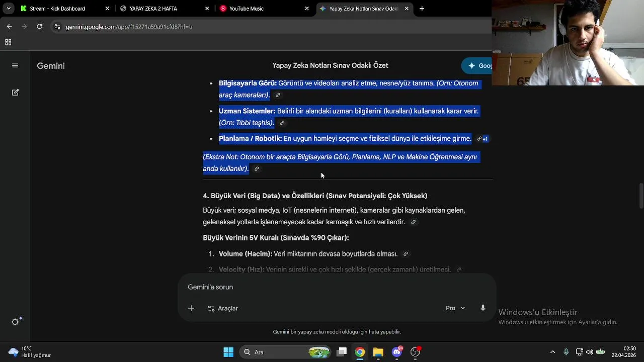Open File Explorer from the taskbar
644x362 pixels.
click(378, 352)
